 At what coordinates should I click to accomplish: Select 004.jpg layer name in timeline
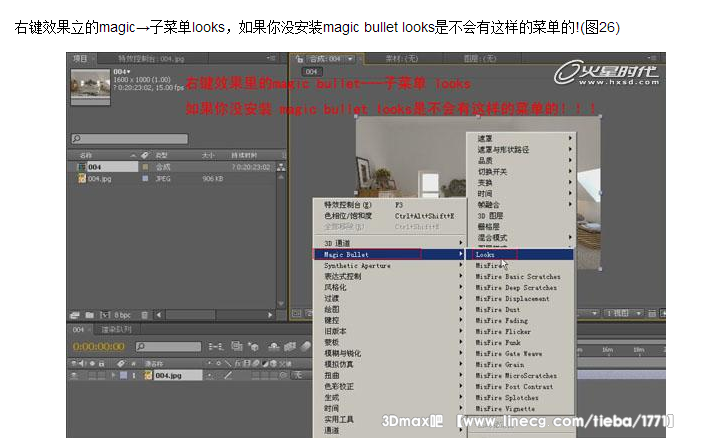[178, 375]
